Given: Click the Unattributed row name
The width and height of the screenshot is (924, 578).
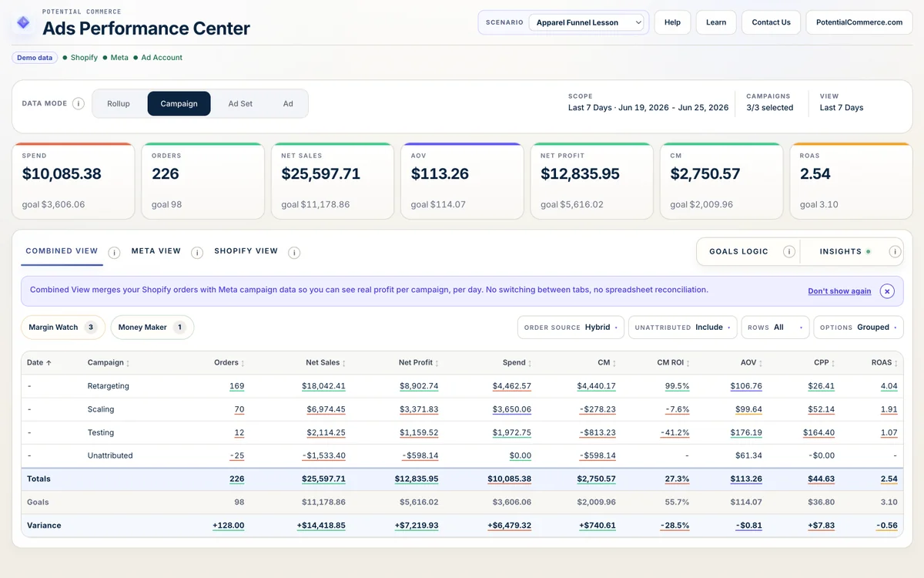Looking at the screenshot, I should pyautogui.click(x=110, y=455).
